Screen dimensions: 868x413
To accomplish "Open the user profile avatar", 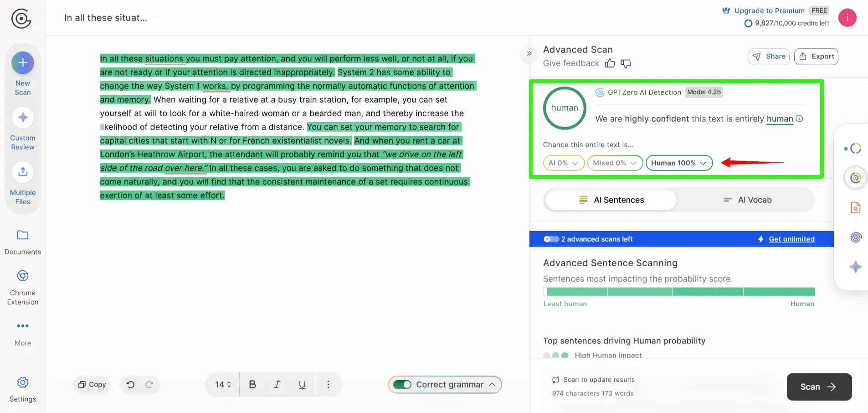I will click(x=847, y=18).
